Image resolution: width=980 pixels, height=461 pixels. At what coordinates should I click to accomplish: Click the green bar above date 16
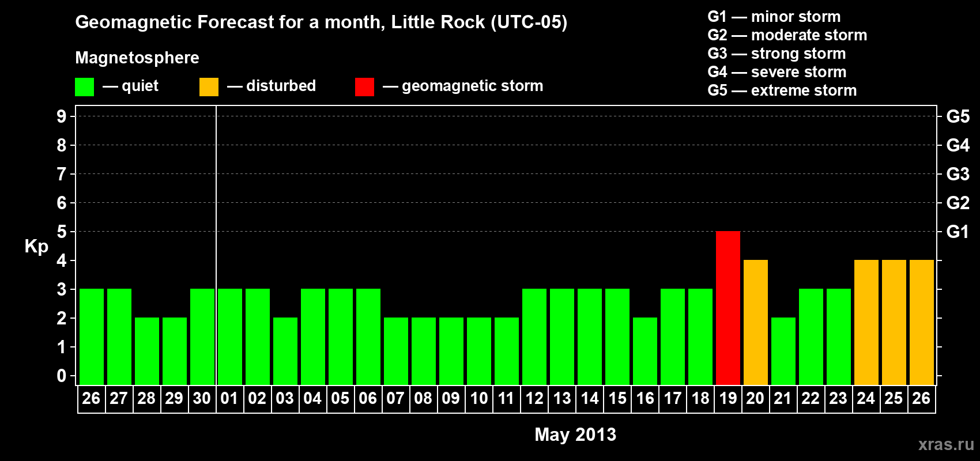click(x=645, y=351)
